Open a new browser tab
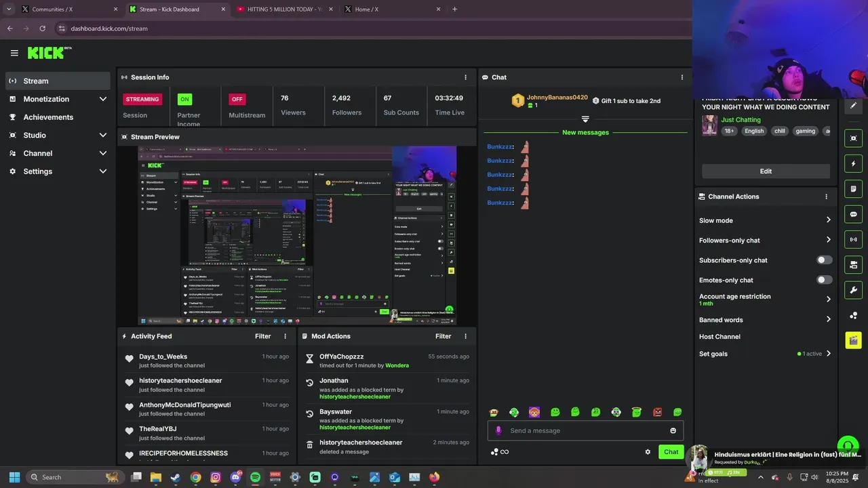This screenshot has height=488, width=868. click(454, 9)
